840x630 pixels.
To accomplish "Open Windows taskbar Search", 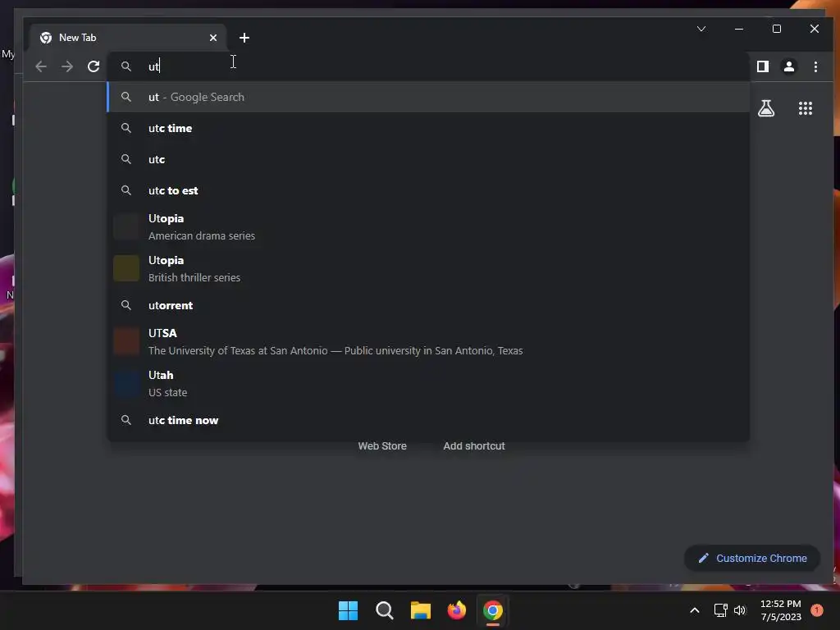I will click(385, 610).
